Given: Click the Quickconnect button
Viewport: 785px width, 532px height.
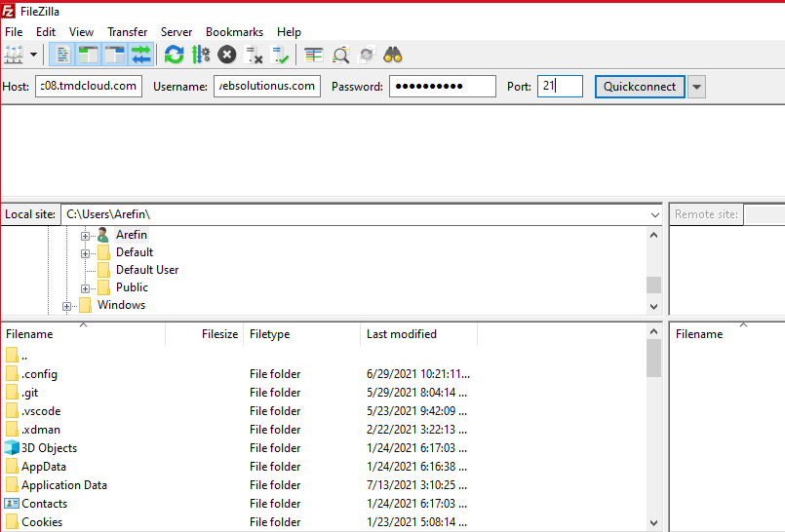Looking at the screenshot, I should coord(639,87).
